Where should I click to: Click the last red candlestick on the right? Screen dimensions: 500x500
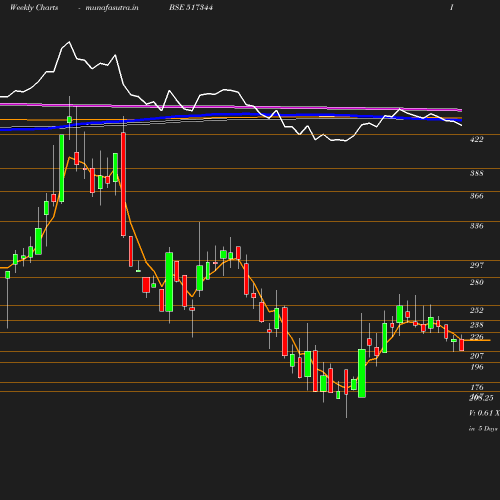click(x=462, y=345)
